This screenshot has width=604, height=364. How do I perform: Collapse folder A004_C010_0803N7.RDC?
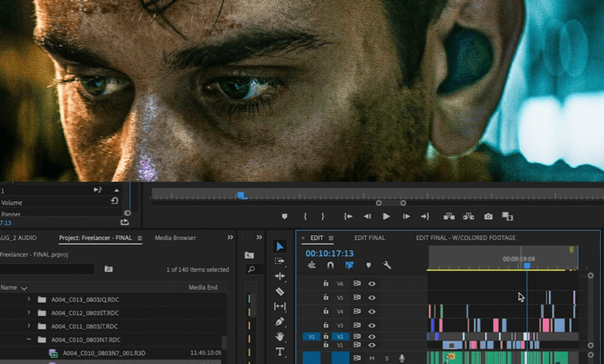coord(29,339)
